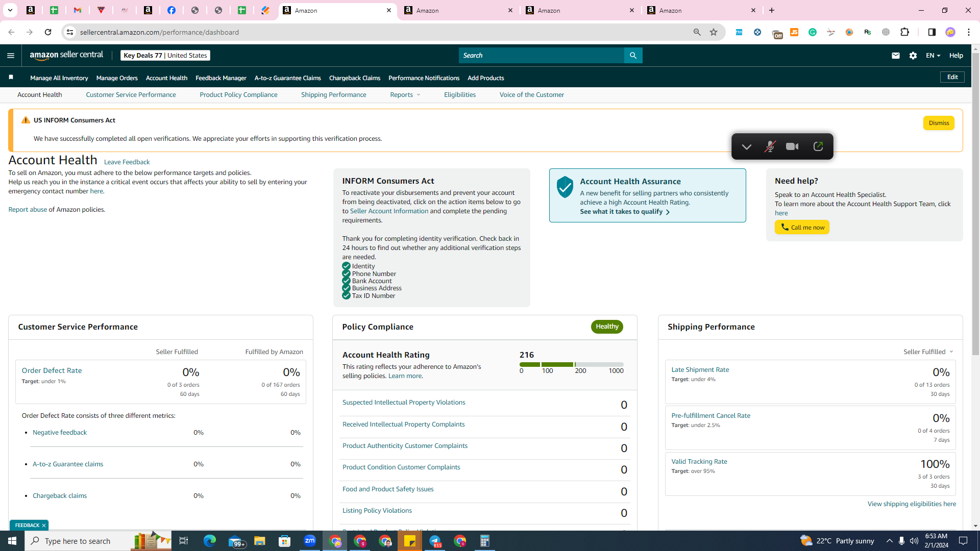Click the browser address bar URL
980x551 pixels.
click(159, 32)
